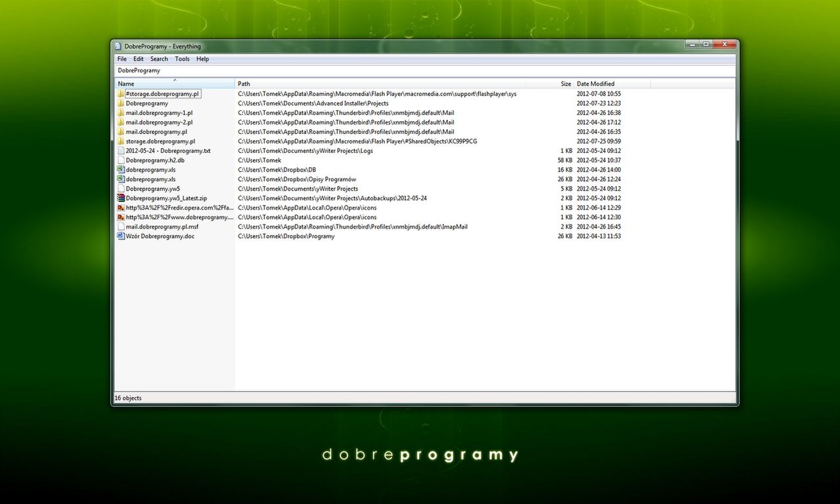The width and height of the screenshot is (840, 504).
Task: Click the 58 KB size value
Action: click(565, 160)
